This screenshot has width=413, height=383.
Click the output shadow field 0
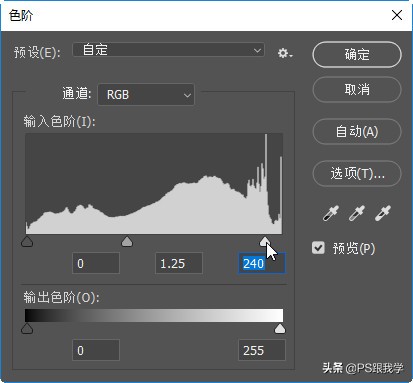click(96, 350)
